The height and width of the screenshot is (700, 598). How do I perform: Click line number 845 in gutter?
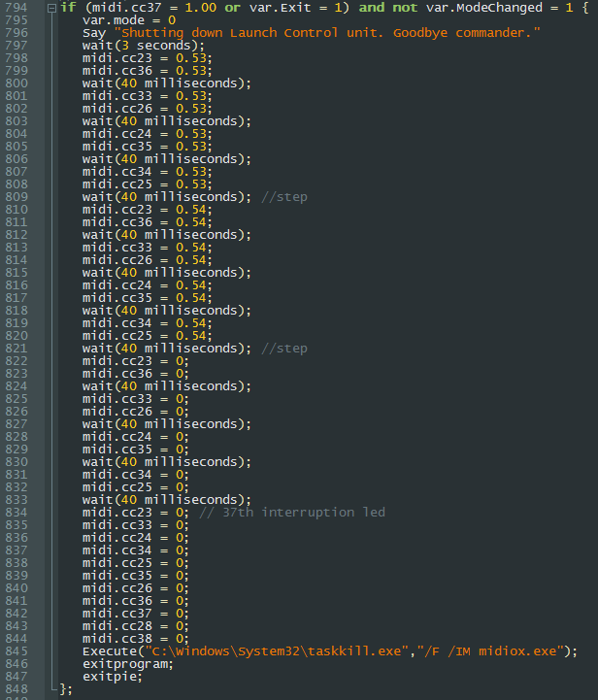pyautogui.click(x=17, y=651)
